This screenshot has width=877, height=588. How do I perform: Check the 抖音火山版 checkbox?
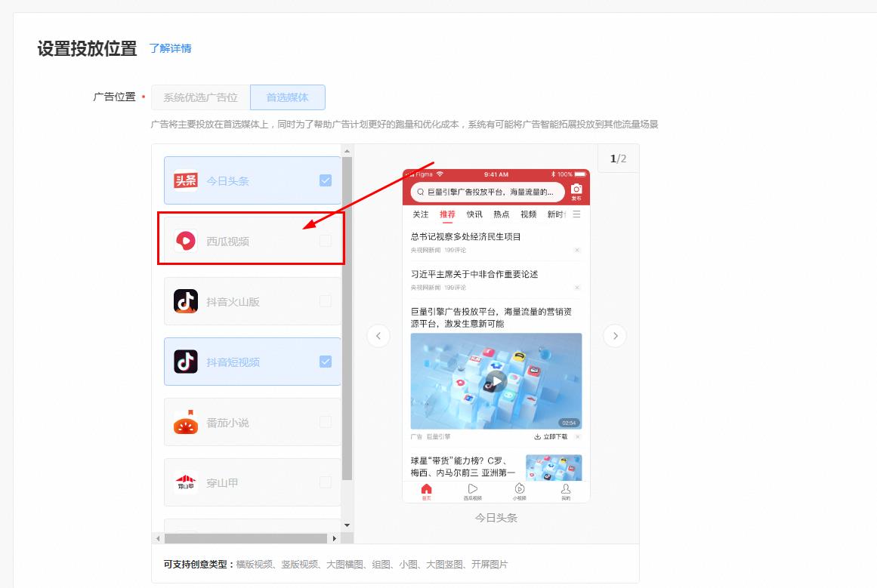click(x=326, y=301)
